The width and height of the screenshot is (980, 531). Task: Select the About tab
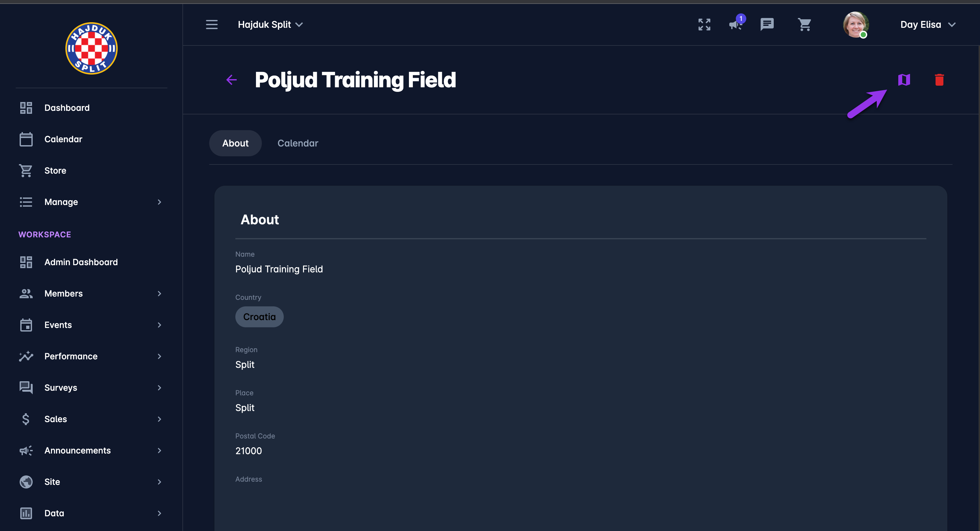235,144
